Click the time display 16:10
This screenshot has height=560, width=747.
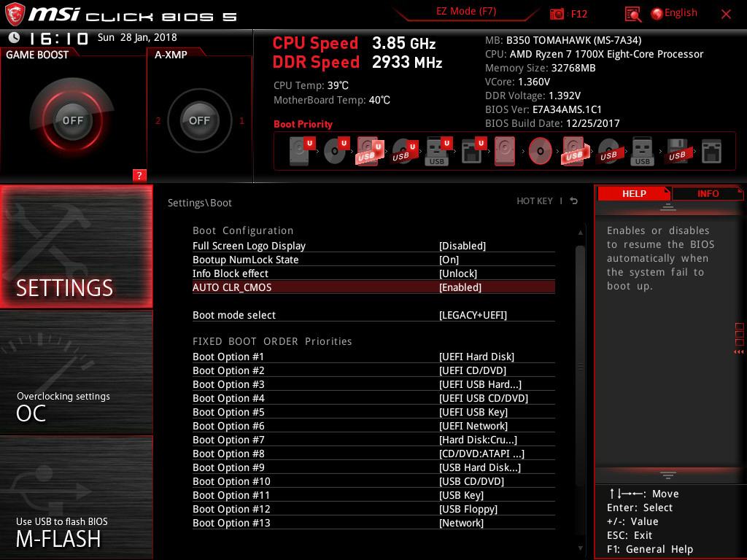click(59, 38)
